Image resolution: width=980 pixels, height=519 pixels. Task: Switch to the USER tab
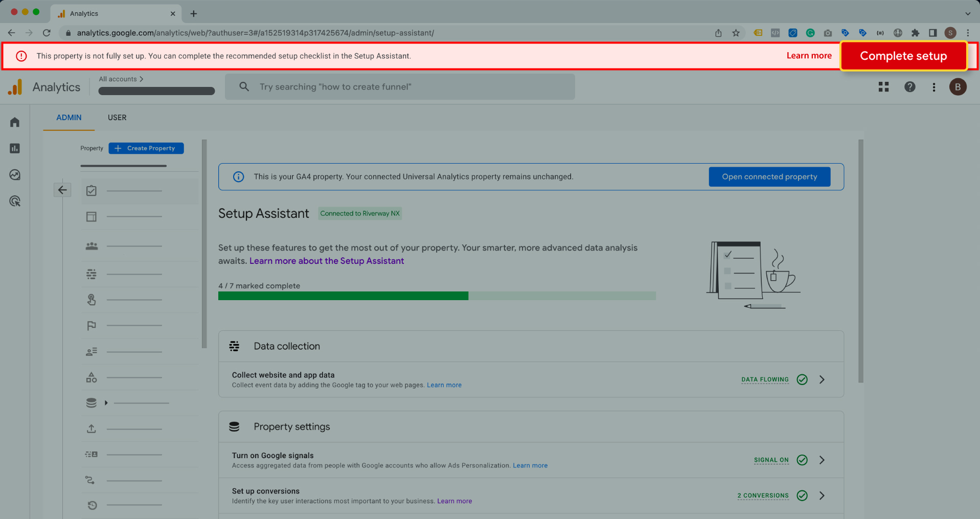[x=117, y=118]
